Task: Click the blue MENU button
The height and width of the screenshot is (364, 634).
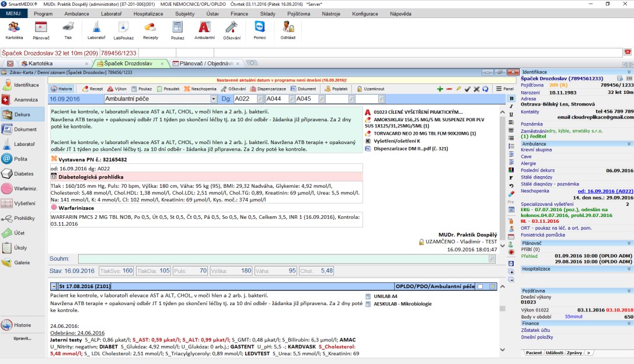Action: (14, 14)
